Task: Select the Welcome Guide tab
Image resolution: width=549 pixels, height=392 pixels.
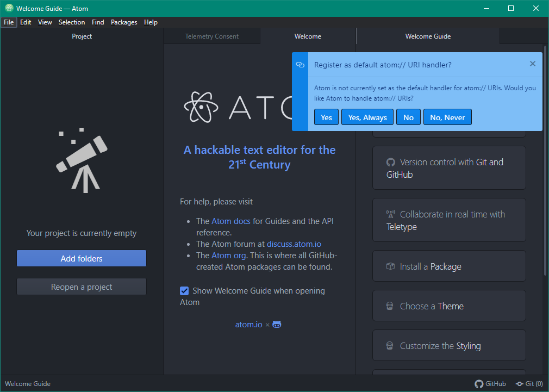Action: (x=428, y=36)
